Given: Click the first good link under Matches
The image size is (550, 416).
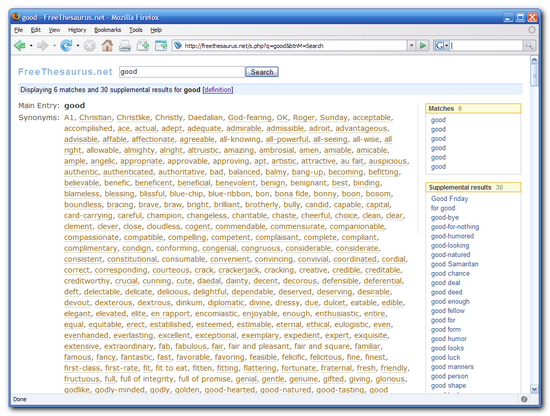Looking at the screenshot, I should (438, 120).
